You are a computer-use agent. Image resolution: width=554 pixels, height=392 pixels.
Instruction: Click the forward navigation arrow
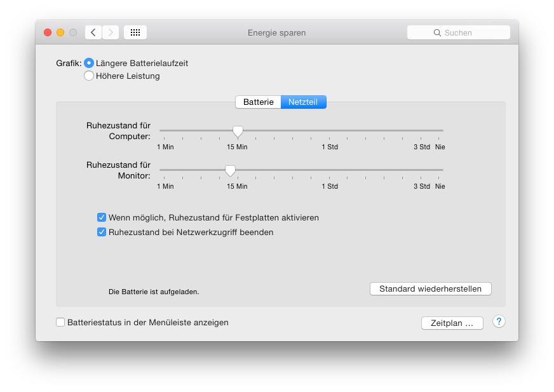coord(111,32)
